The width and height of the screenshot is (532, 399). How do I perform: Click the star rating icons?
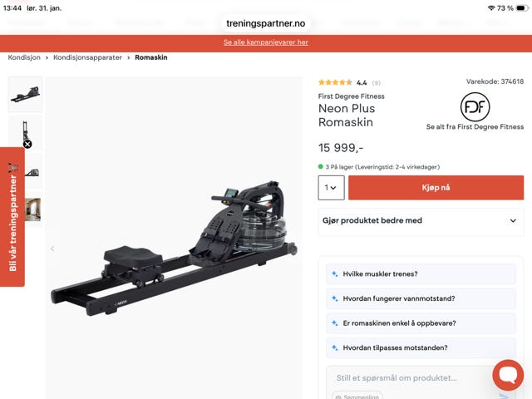(x=335, y=82)
